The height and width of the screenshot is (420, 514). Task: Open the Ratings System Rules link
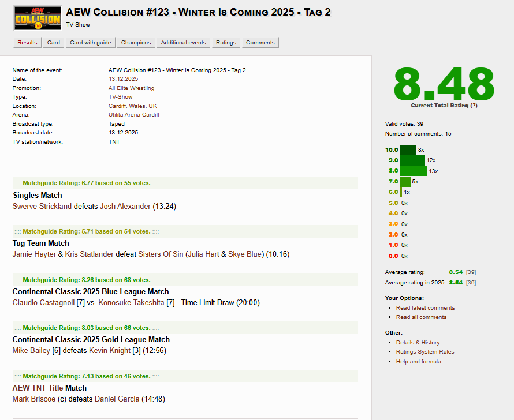(425, 352)
